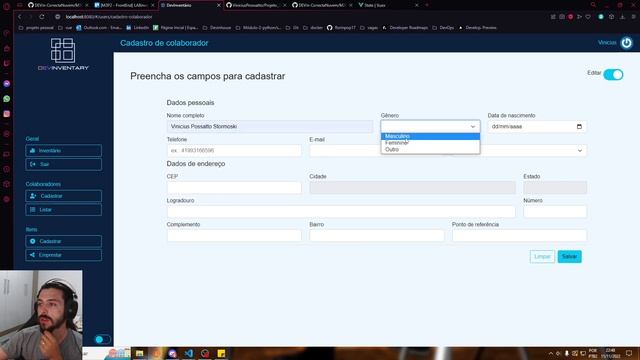Screen dimensions: 640x360
Task: Toggle the Editar switch
Action: [613, 75]
